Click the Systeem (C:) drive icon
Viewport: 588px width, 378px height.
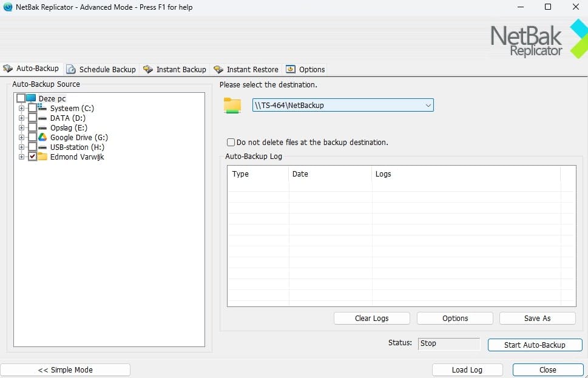click(42, 108)
